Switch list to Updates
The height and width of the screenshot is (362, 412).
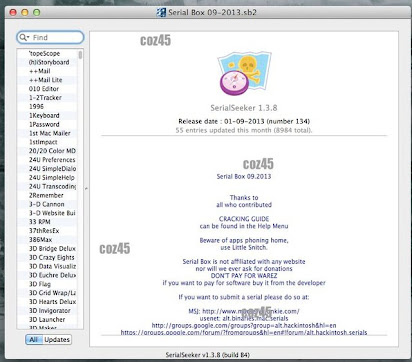point(57,340)
